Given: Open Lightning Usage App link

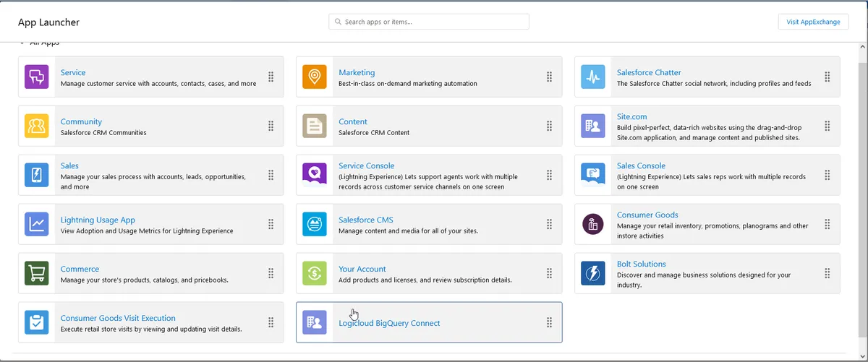Looking at the screenshot, I should [x=98, y=220].
